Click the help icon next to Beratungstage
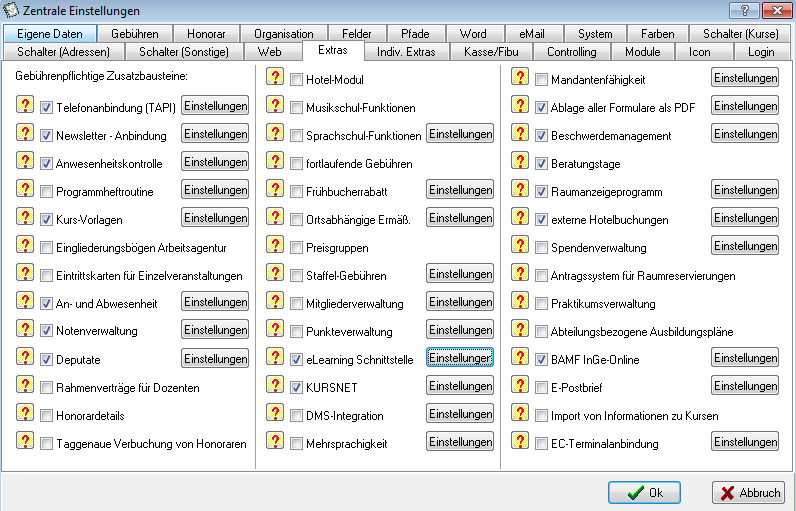Screen dimensions: 796x511 tap(520, 160)
